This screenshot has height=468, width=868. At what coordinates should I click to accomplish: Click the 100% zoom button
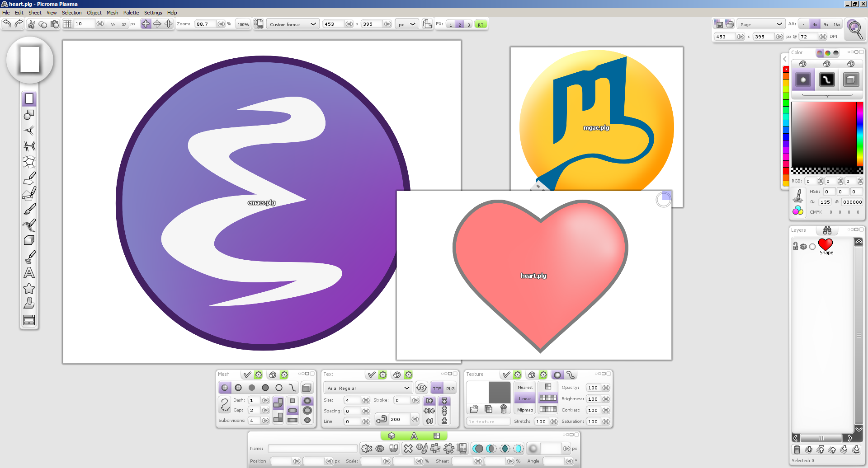(243, 24)
